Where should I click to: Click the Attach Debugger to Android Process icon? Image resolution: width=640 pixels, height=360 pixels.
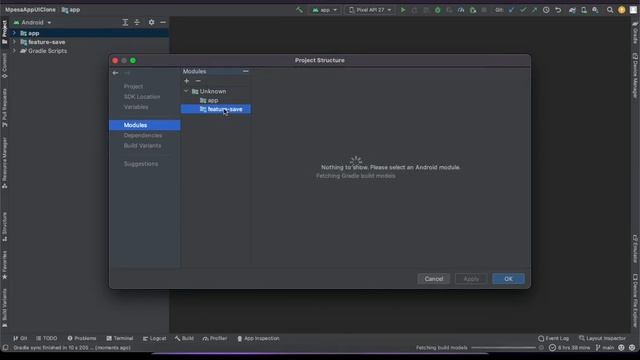[473, 10]
